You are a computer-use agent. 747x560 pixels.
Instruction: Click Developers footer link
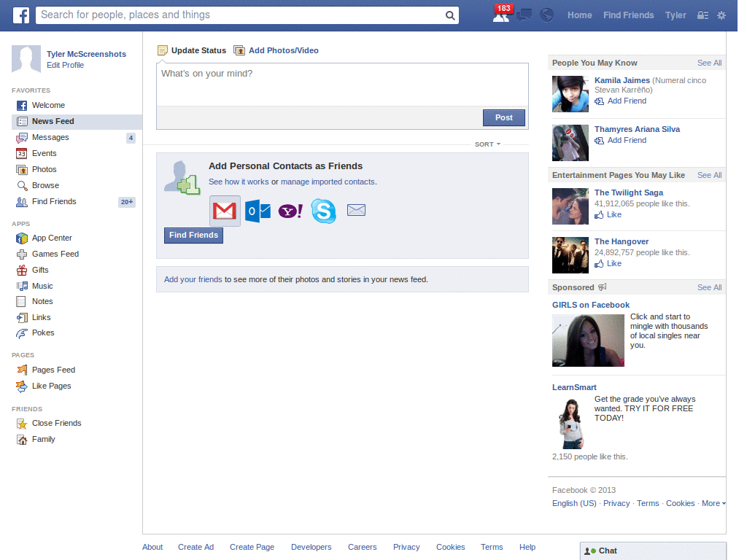coord(311,547)
